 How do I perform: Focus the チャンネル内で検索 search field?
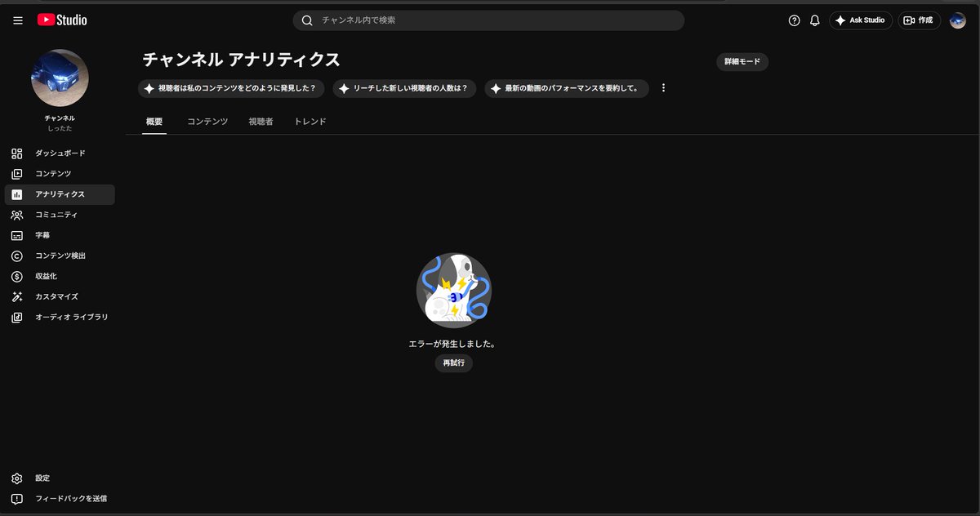[488, 20]
